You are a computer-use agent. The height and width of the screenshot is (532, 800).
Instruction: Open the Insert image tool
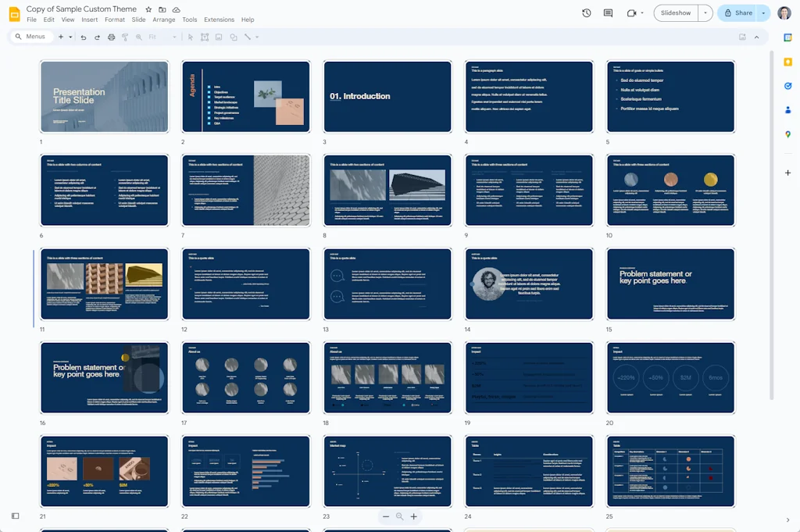(x=219, y=37)
